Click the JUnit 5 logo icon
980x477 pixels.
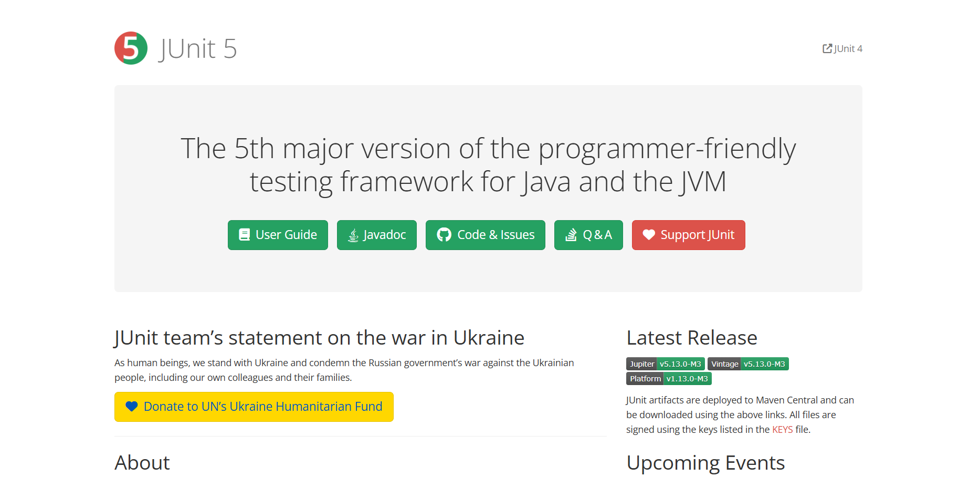point(131,48)
